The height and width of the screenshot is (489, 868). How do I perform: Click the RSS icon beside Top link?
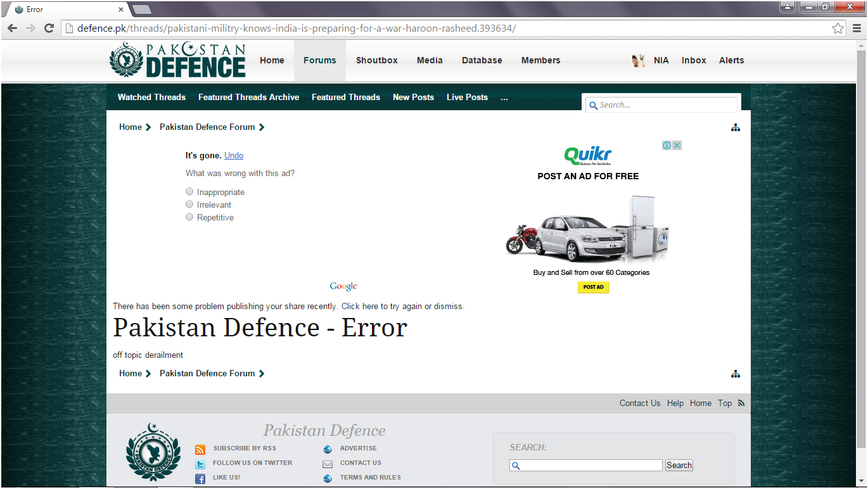coord(741,403)
